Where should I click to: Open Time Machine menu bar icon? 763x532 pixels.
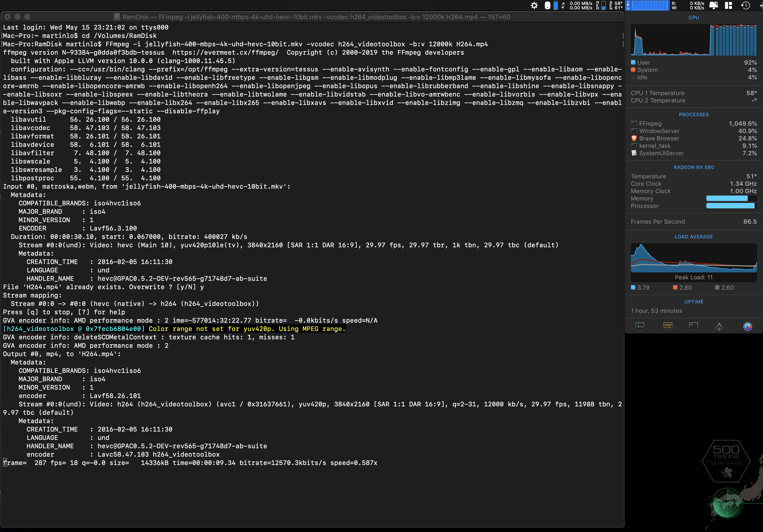point(746,5)
